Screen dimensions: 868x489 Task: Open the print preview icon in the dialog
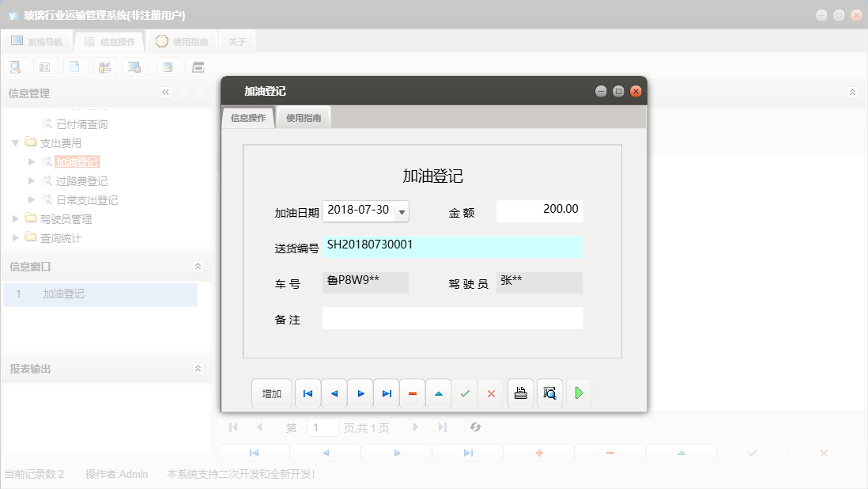pos(549,392)
